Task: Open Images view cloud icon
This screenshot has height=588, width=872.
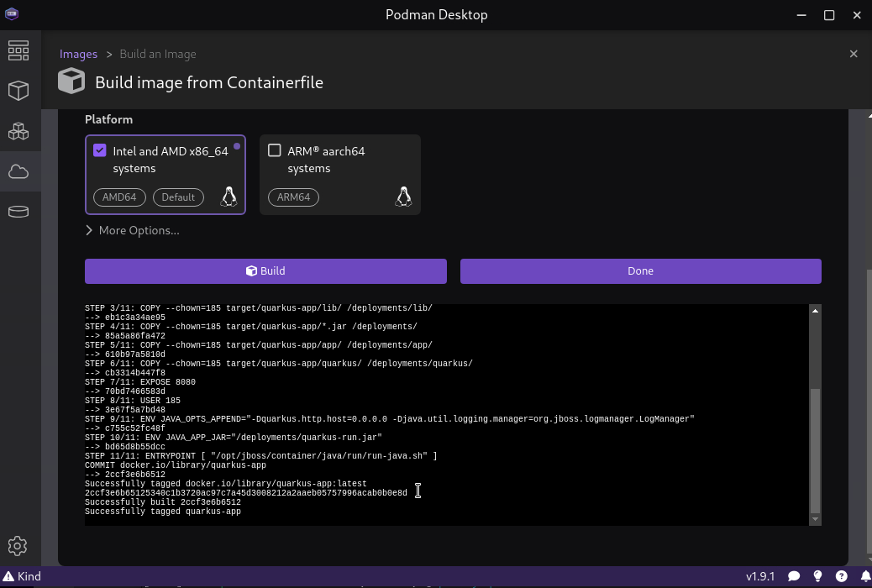Action: click(x=18, y=171)
